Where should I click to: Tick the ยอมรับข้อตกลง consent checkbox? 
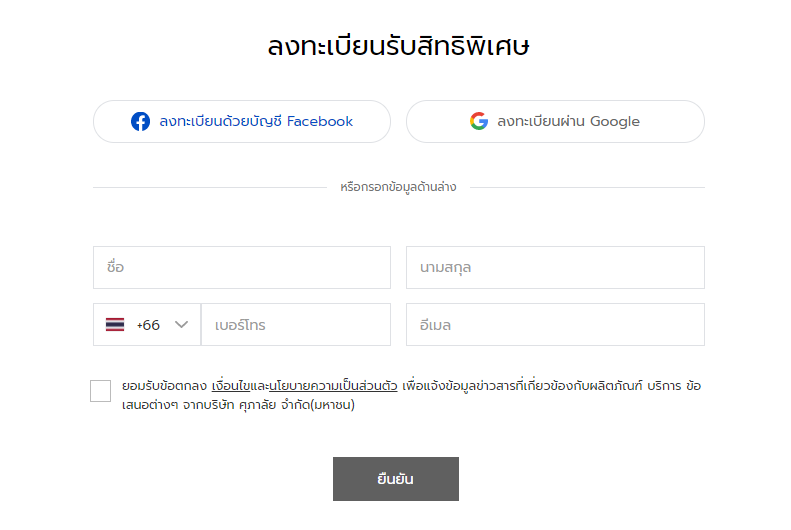pyautogui.click(x=100, y=391)
